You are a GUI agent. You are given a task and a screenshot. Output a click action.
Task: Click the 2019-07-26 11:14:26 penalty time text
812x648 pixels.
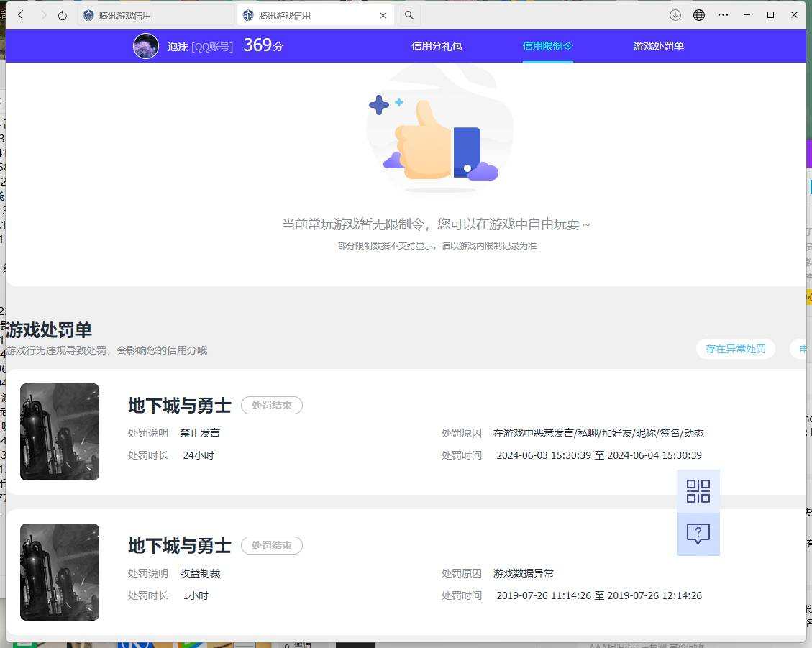click(599, 595)
